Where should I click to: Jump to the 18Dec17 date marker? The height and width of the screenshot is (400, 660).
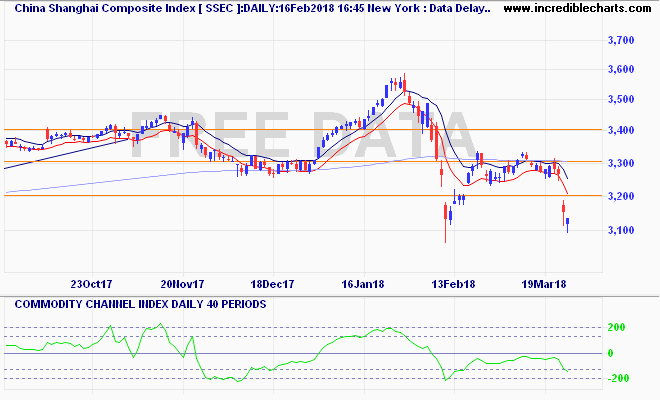tap(271, 283)
